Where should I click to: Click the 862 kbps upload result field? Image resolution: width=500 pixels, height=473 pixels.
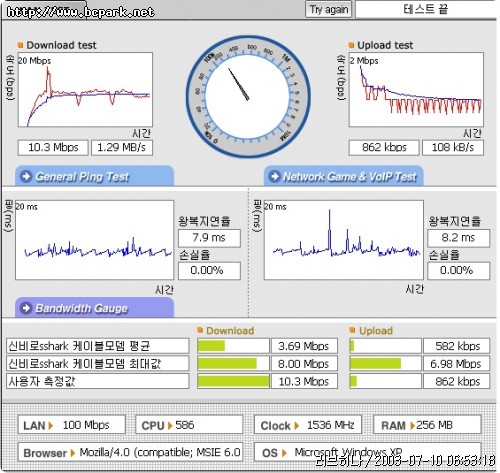(384, 148)
